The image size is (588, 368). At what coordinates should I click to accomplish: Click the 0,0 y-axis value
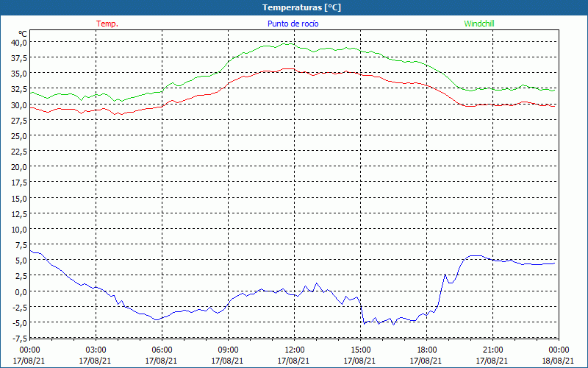click(x=21, y=291)
